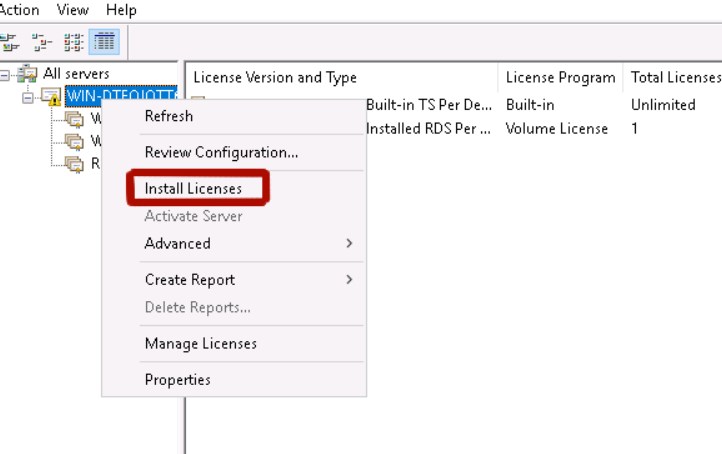722x454 pixels.
Task: Open the Help menu
Action: (x=121, y=10)
